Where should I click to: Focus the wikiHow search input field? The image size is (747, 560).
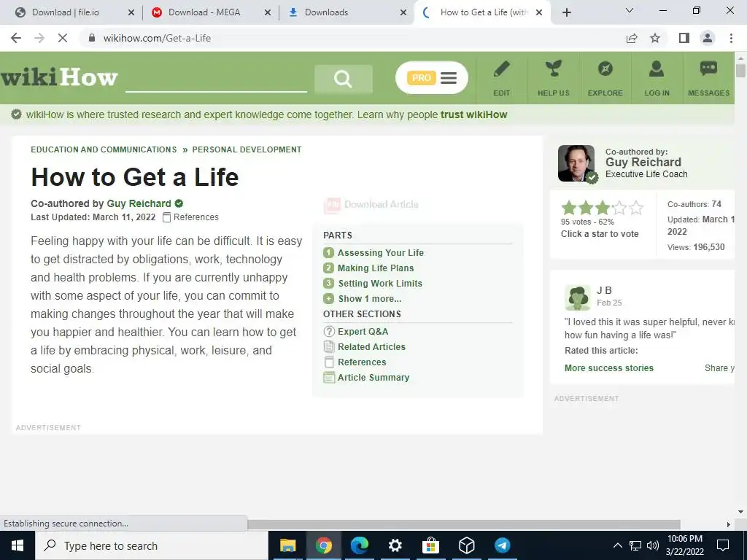216,79
